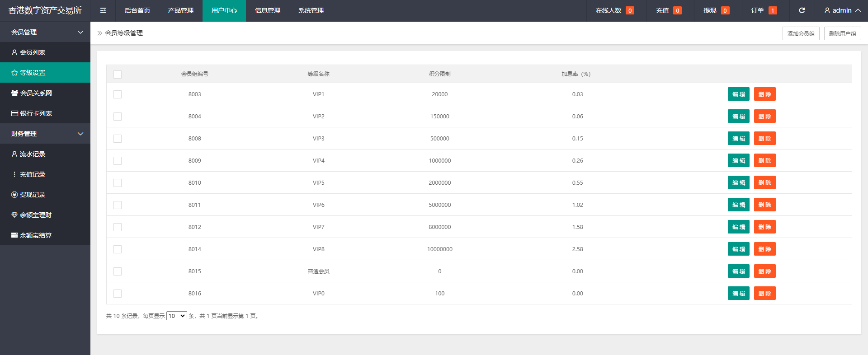Click the 余额宝结算 list icon

tap(14, 235)
